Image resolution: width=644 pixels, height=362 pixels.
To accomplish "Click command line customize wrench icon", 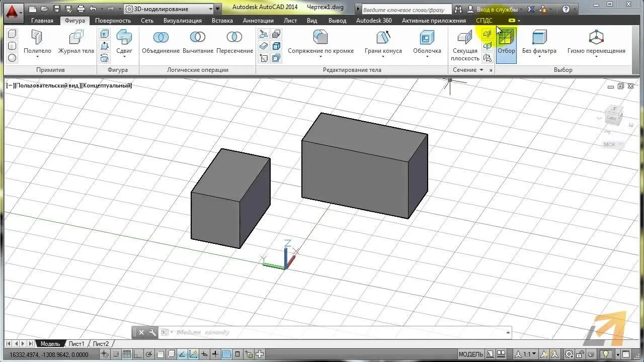I will point(153,332).
